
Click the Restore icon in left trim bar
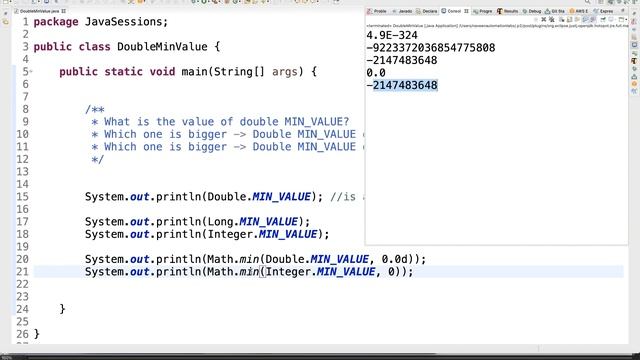[5, 13]
